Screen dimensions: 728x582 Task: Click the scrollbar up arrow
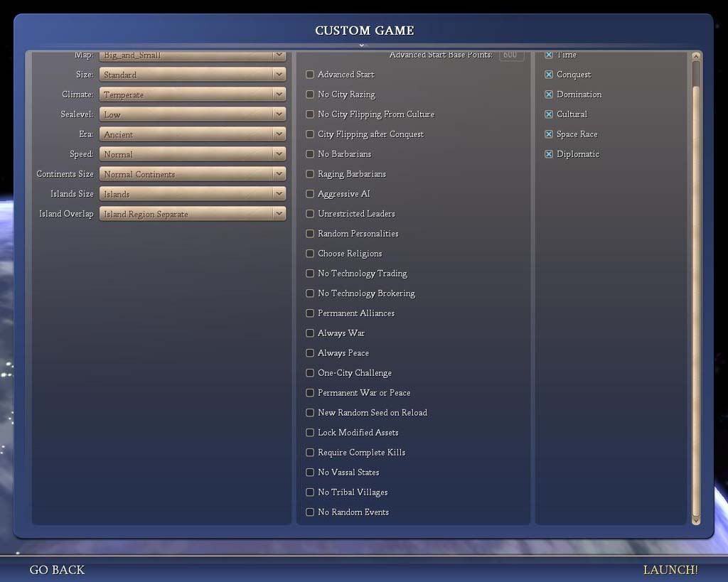(696, 56)
